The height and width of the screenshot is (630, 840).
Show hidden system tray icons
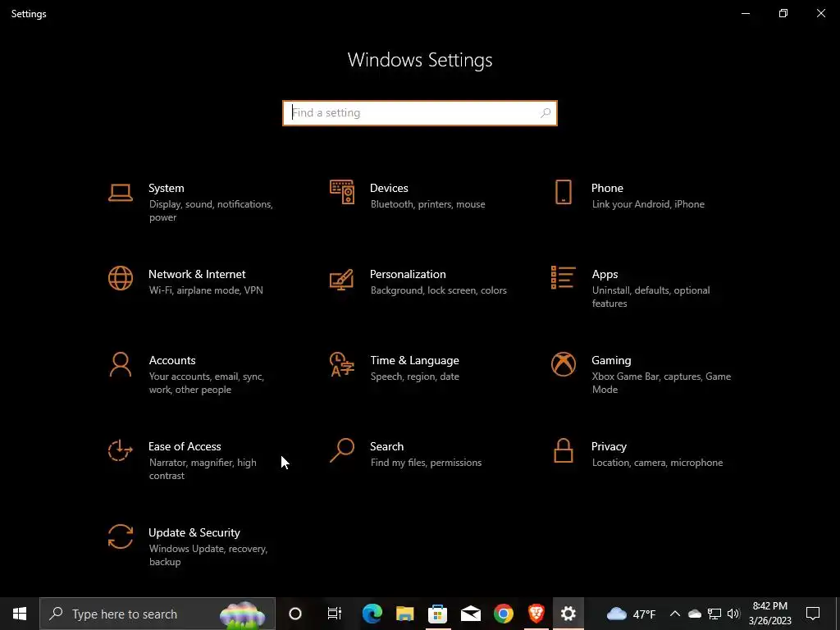(x=675, y=614)
